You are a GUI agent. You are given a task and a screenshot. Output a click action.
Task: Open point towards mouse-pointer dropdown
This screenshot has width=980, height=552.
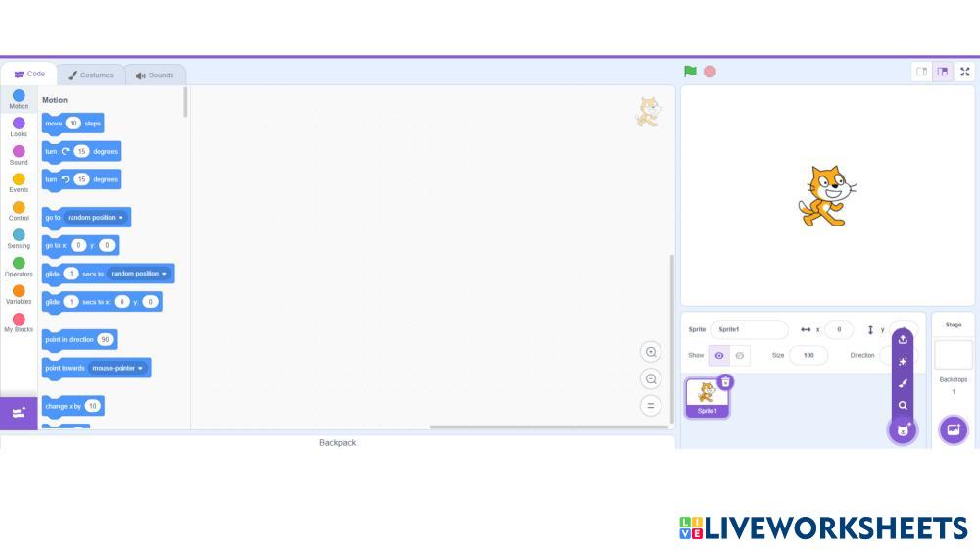119,368
